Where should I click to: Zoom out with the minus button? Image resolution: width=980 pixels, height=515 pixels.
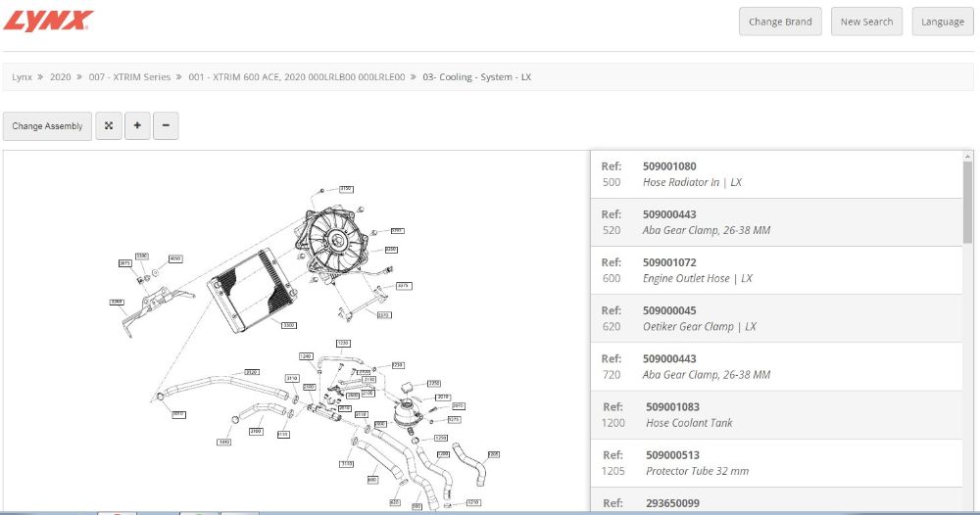pyautogui.click(x=166, y=126)
